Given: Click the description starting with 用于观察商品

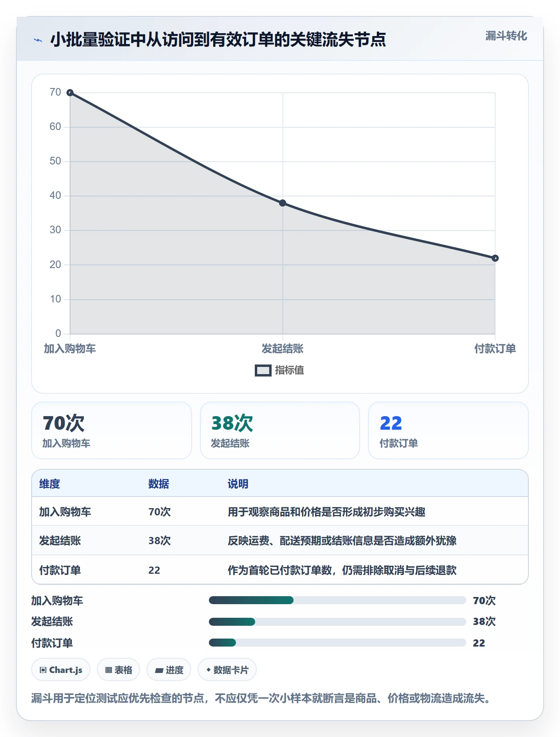Looking at the screenshot, I should pos(326,512).
